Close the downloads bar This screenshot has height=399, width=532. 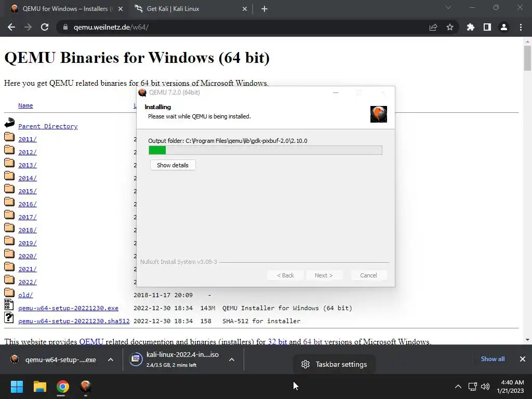click(x=523, y=359)
